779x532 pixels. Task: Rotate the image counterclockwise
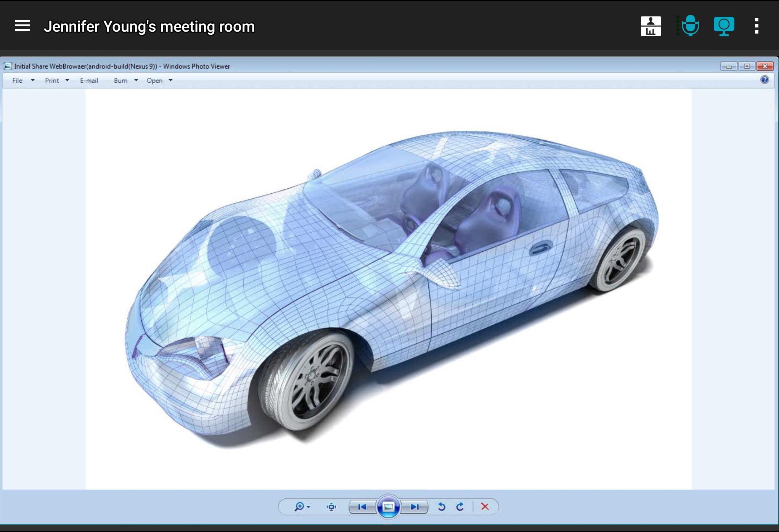click(x=442, y=506)
